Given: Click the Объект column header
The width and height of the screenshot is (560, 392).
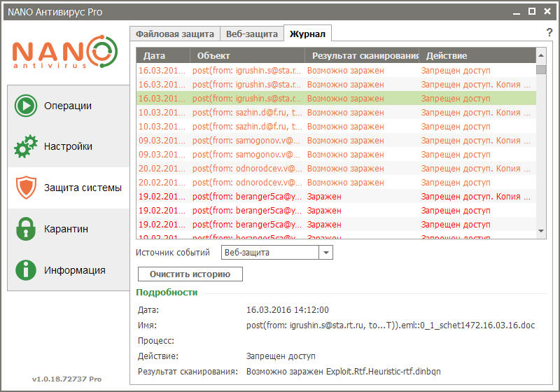Looking at the screenshot, I should 247,55.
